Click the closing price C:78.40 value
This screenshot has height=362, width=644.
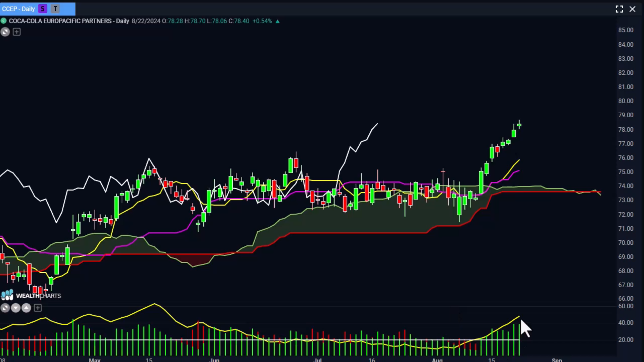coord(239,21)
